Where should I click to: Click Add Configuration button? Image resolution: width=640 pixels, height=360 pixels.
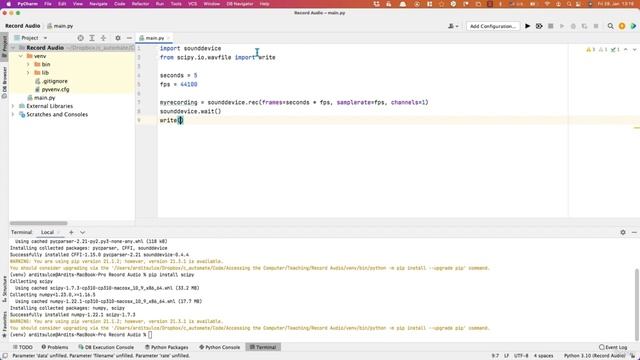coord(493,26)
